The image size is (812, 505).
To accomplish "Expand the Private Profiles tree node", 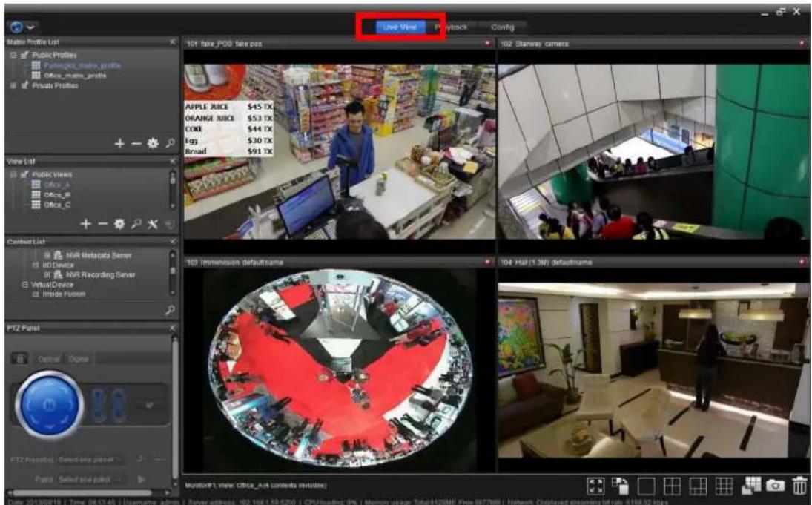I will point(13,85).
